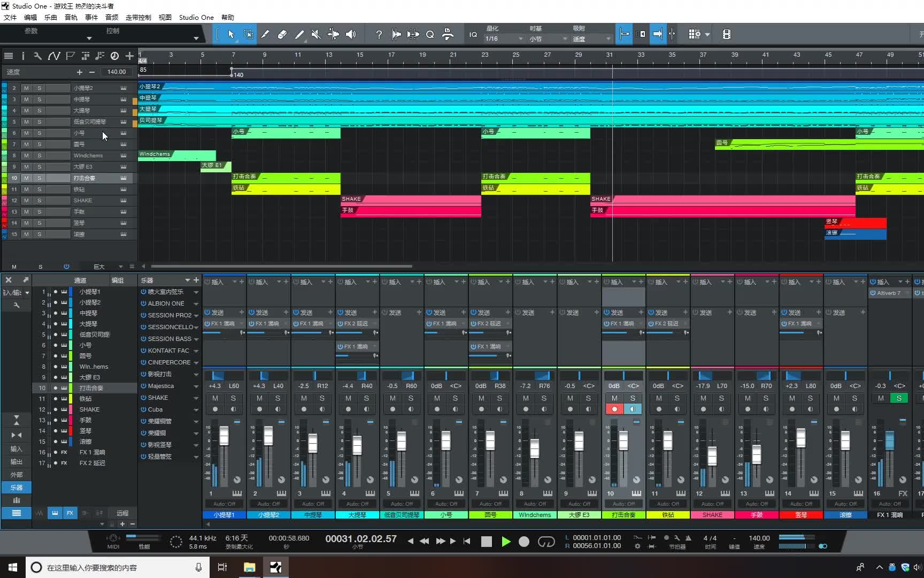This screenshot has height=578, width=924.
Task: Open the 1/16 quantize dropdown
Action: coord(504,39)
